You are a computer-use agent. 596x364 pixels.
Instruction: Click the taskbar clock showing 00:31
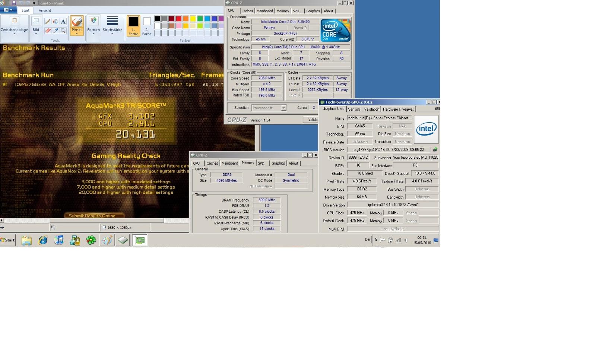422,240
